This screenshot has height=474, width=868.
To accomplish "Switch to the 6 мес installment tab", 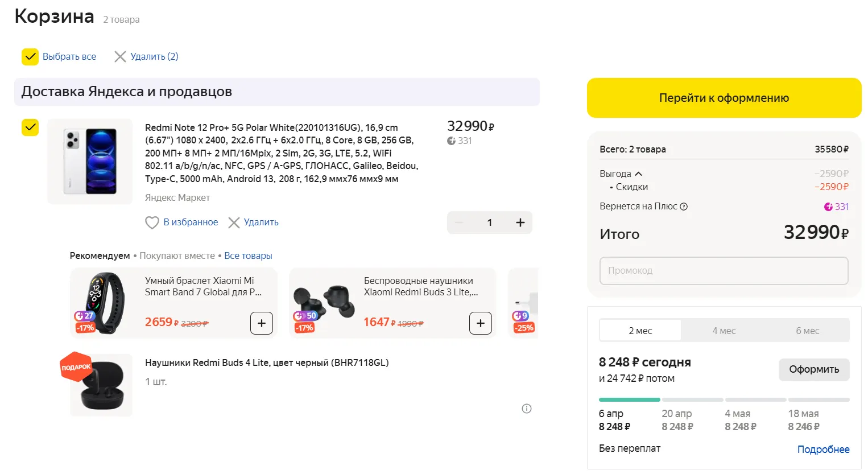I will tap(807, 331).
